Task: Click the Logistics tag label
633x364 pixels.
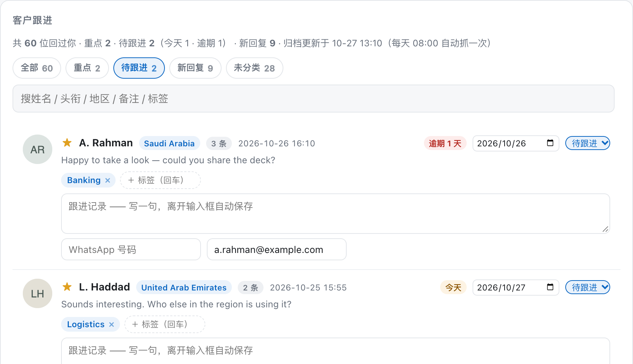Action: 86,324
